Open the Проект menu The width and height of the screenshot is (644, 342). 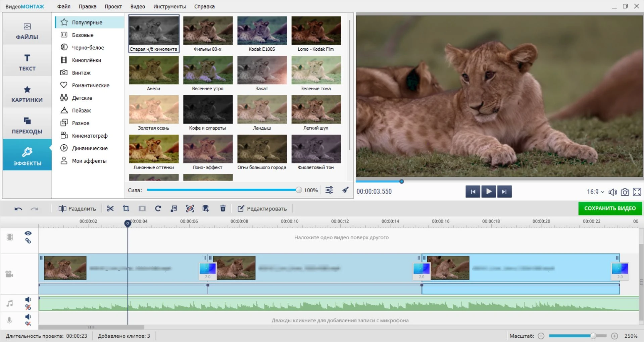tap(113, 6)
